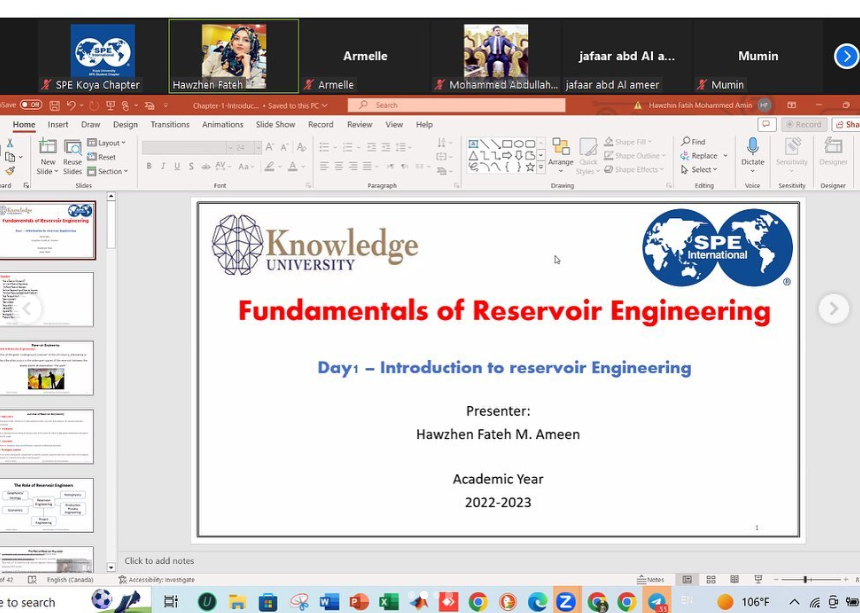Open Zoom from the taskbar
Viewport: 860px width, 613px height.
coord(565,601)
